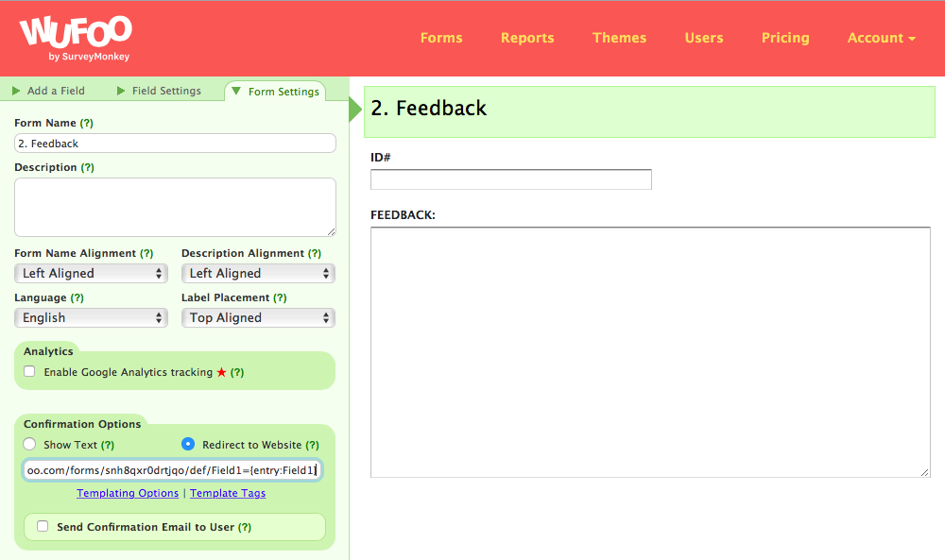Image resolution: width=945 pixels, height=560 pixels.
Task: Open help for Description
Action: point(87,167)
